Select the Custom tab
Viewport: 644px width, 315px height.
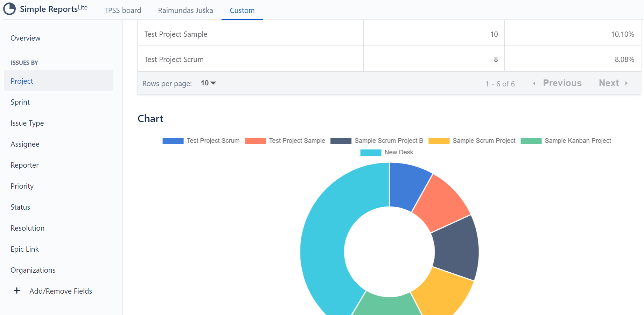pos(242,10)
